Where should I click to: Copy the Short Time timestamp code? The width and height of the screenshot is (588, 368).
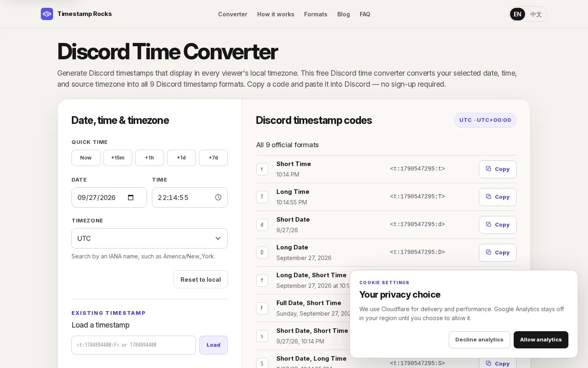point(498,169)
